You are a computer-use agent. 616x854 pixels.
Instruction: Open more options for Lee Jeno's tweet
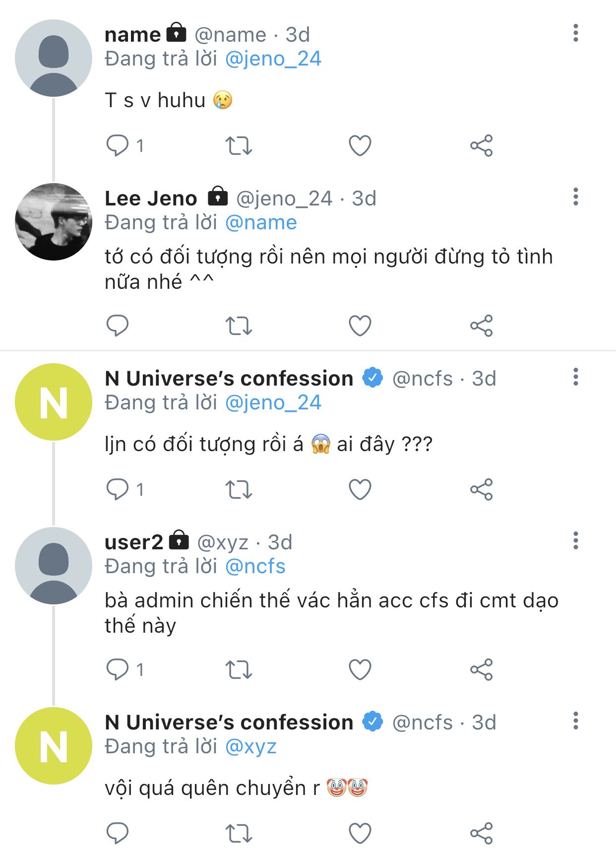click(x=575, y=197)
